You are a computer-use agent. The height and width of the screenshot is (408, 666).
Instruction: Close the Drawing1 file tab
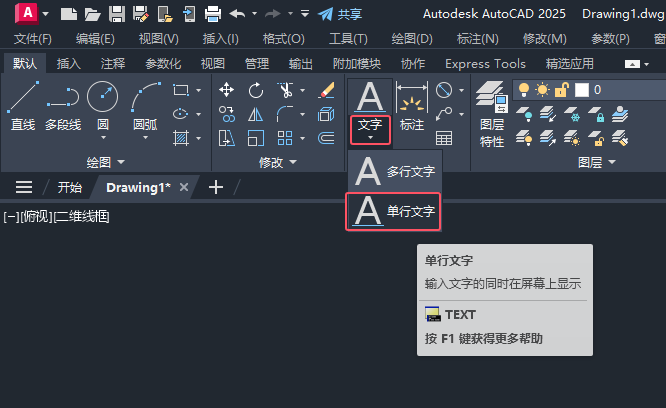(184, 187)
